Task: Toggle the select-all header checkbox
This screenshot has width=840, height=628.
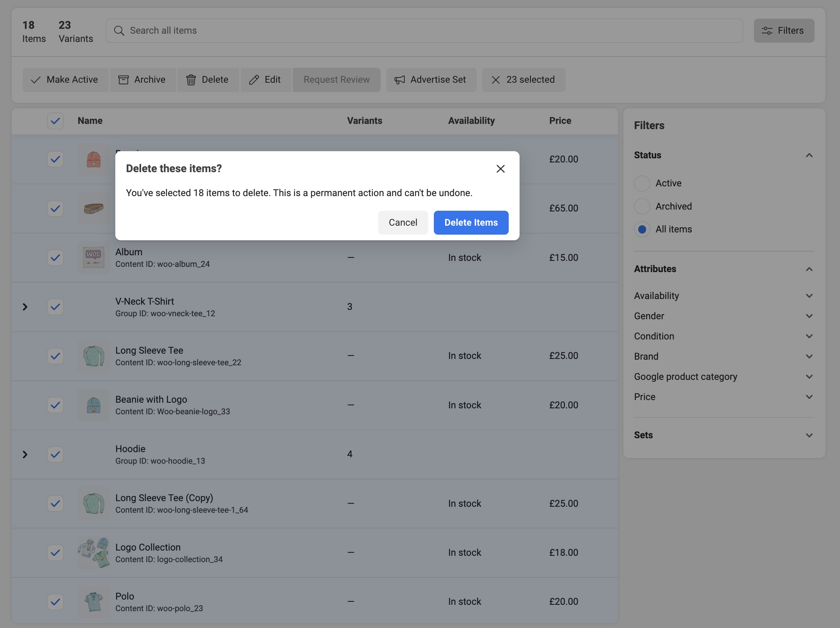Action: [55, 121]
